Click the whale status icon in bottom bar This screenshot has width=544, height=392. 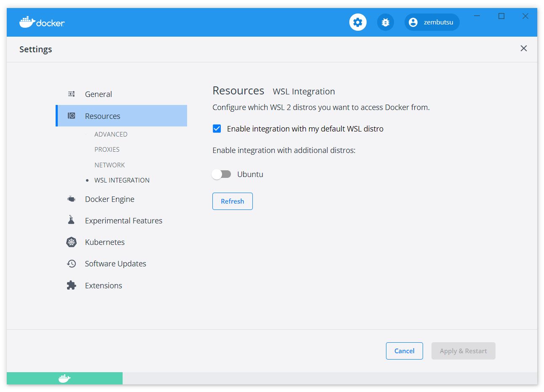(x=64, y=379)
